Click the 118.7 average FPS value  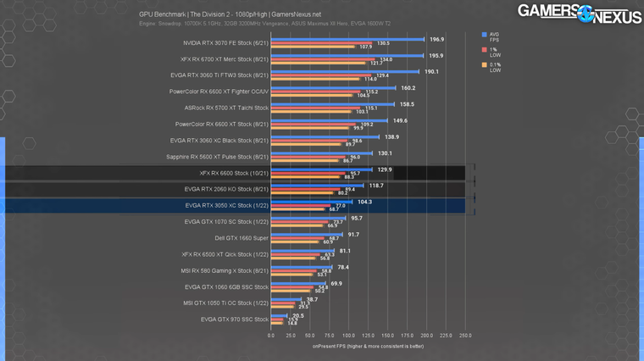coord(376,186)
